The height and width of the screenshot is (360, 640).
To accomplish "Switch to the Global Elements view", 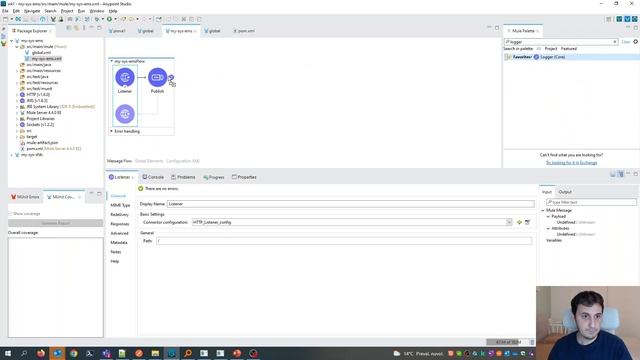I will point(149,161).
